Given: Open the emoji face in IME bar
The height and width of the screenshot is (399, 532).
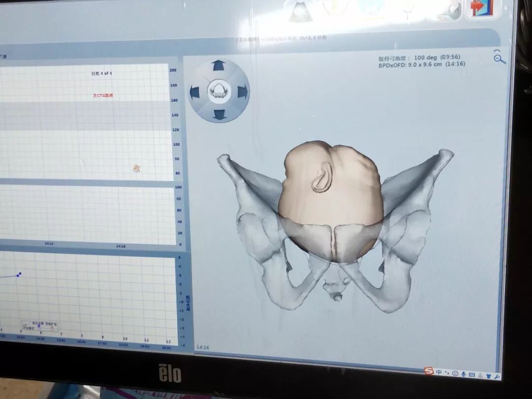Looking at the screenshot, I should pos(455,373).
